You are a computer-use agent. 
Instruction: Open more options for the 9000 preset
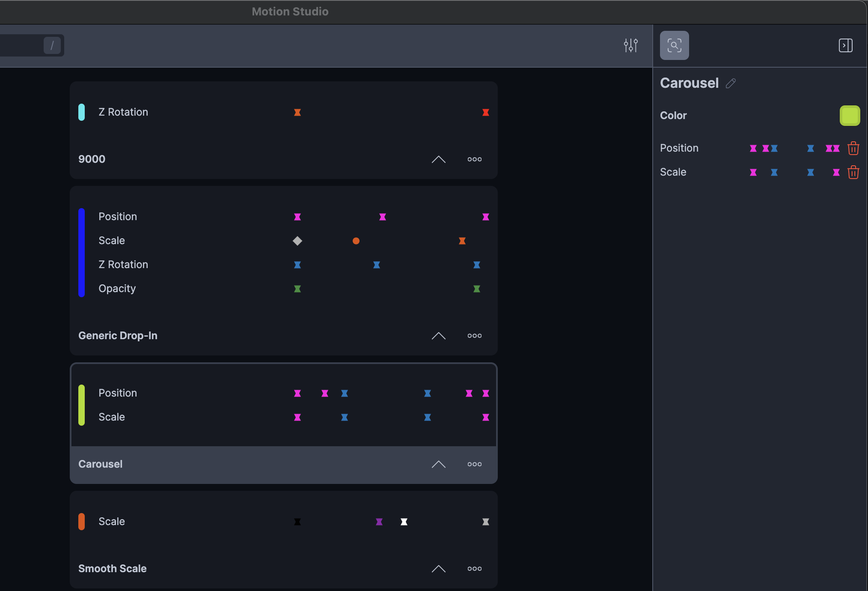[474, 159]
